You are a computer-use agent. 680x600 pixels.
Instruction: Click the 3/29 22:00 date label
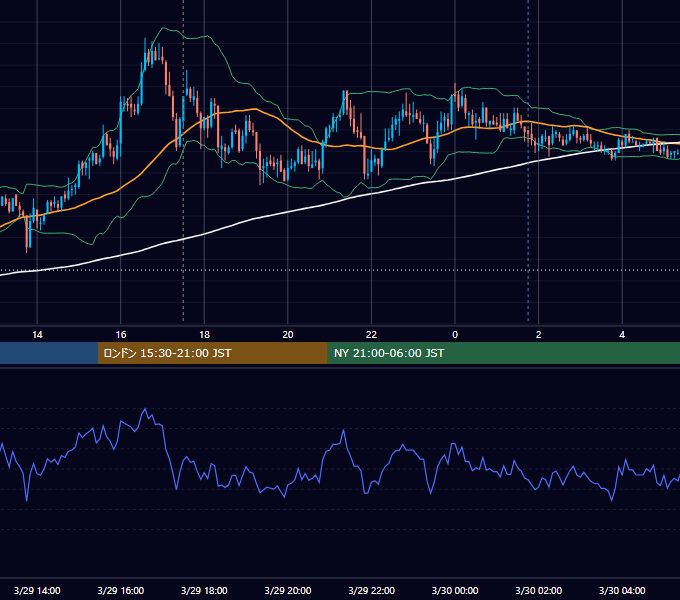371,590
